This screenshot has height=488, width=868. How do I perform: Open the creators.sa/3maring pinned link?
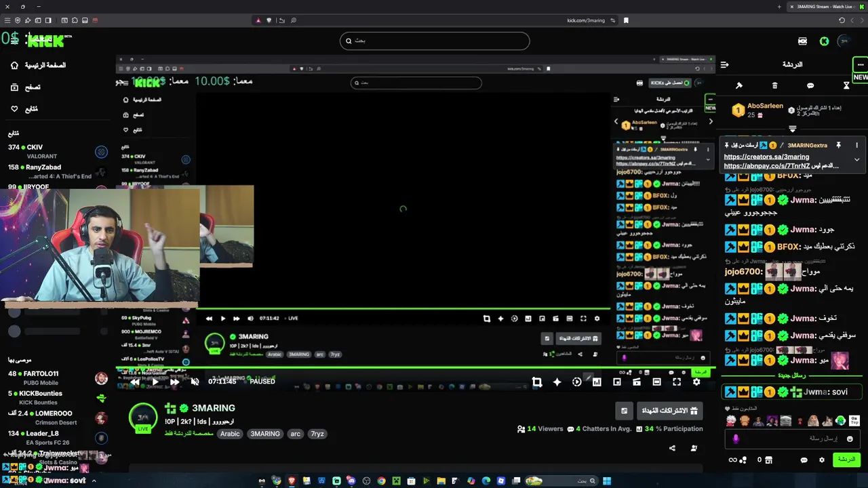point(766,157)
